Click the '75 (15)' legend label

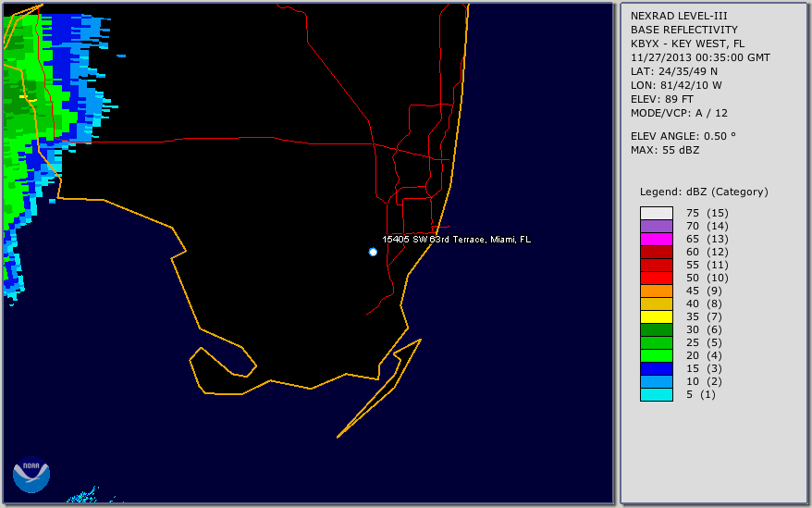point(707,213)
